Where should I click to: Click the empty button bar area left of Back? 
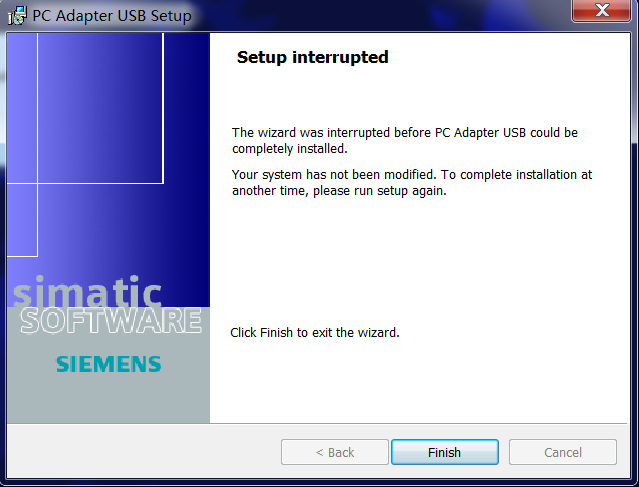click(143, 452)
